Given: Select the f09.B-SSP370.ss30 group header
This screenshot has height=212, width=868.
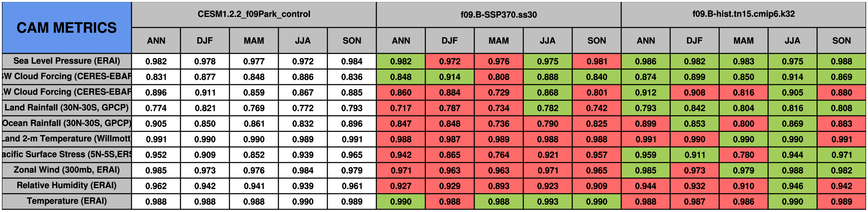Looking at the screenshot, I should (499, 15).
